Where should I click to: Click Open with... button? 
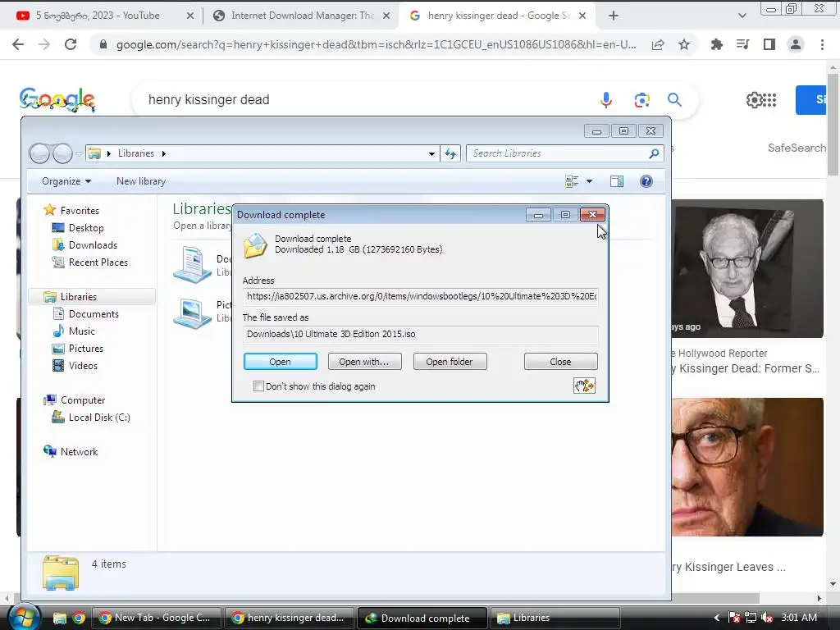(364, 362)
